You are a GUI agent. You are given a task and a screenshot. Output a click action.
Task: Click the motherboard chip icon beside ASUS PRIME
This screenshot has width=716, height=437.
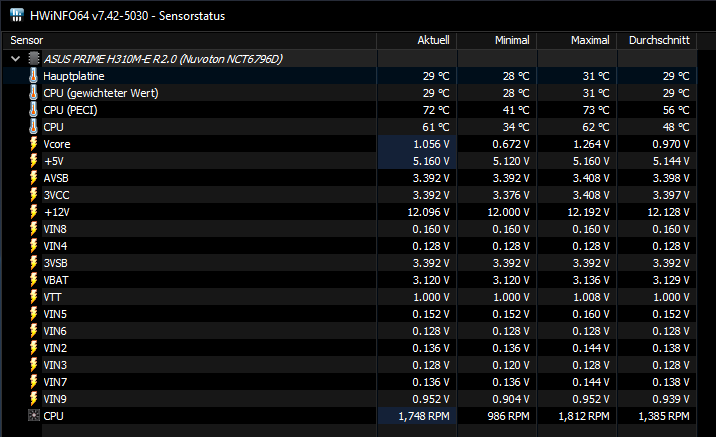tap(34, 59)
